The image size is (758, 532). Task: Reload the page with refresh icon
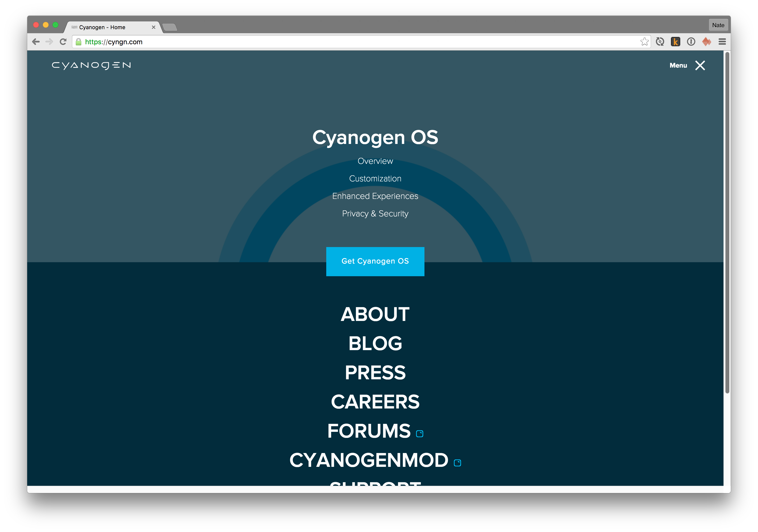click(x=63, y=42)
